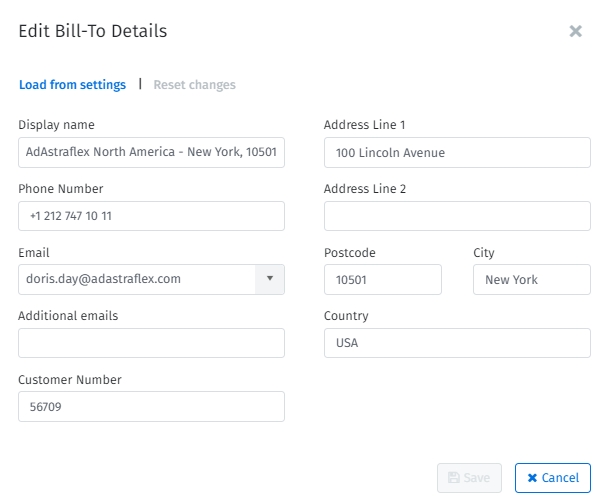Click the Edit Bill-To Details title
The image size is (608, 504).
tap(93, 31)
